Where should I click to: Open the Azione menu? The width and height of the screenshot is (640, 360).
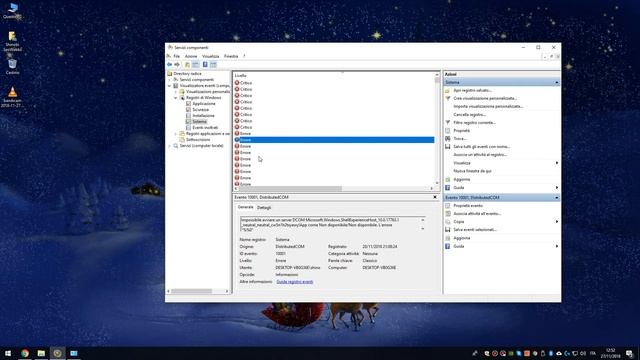tap(191, 56)
